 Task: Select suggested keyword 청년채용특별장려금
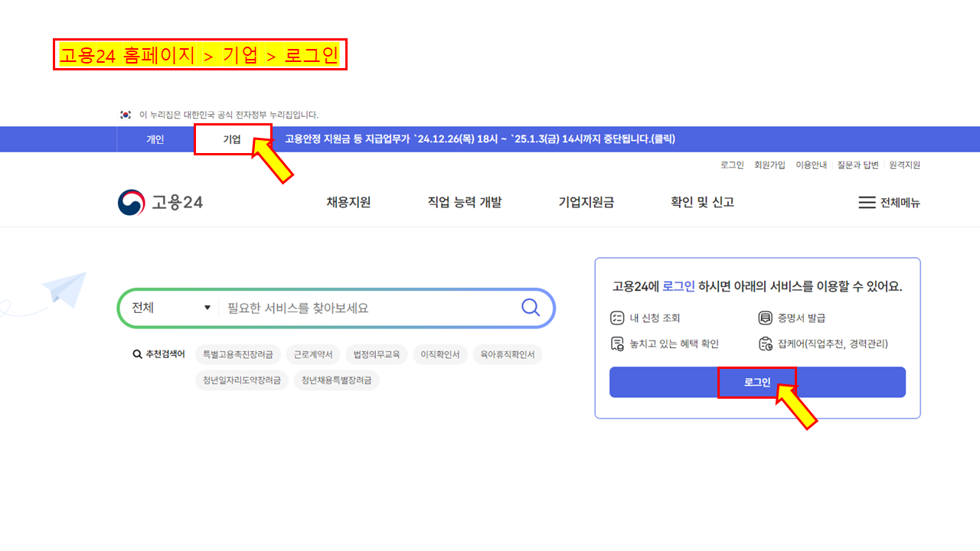pyautogui.click(x=337, y=380)
